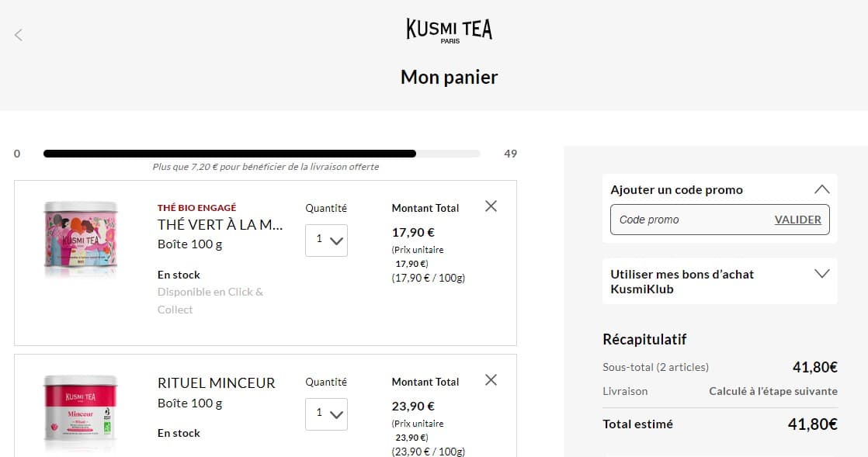Click the 'Mon panier' page title
The image size is (868, 457).
(x=449, y=77)
